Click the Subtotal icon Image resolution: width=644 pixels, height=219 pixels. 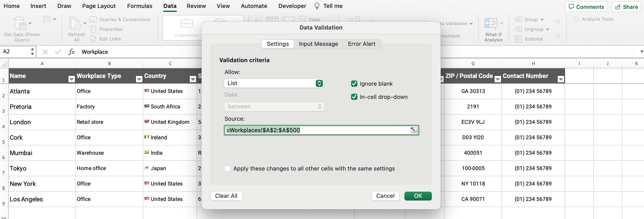[518, 39]
